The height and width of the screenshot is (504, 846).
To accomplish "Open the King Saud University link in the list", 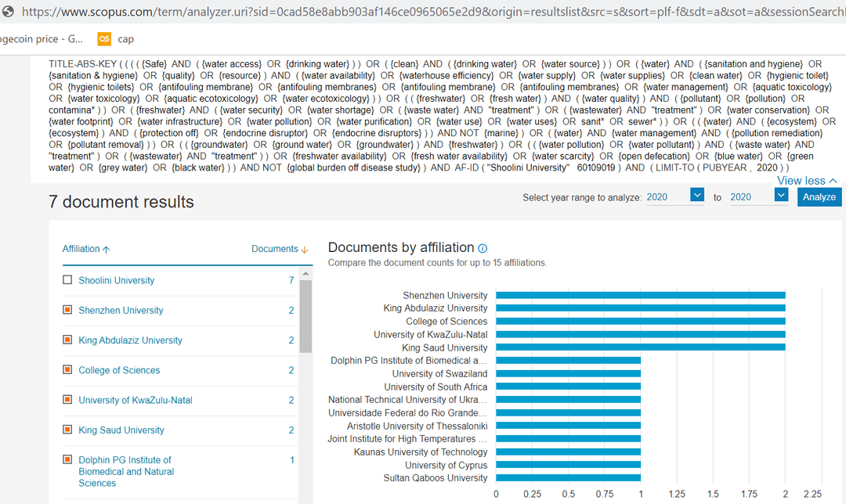I will [x=121, y=430].
